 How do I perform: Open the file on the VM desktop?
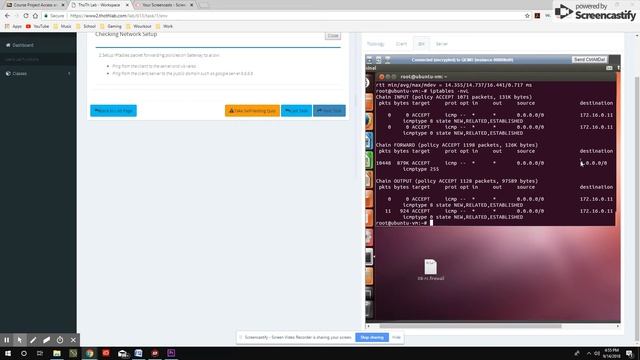(x=431, y=270)
